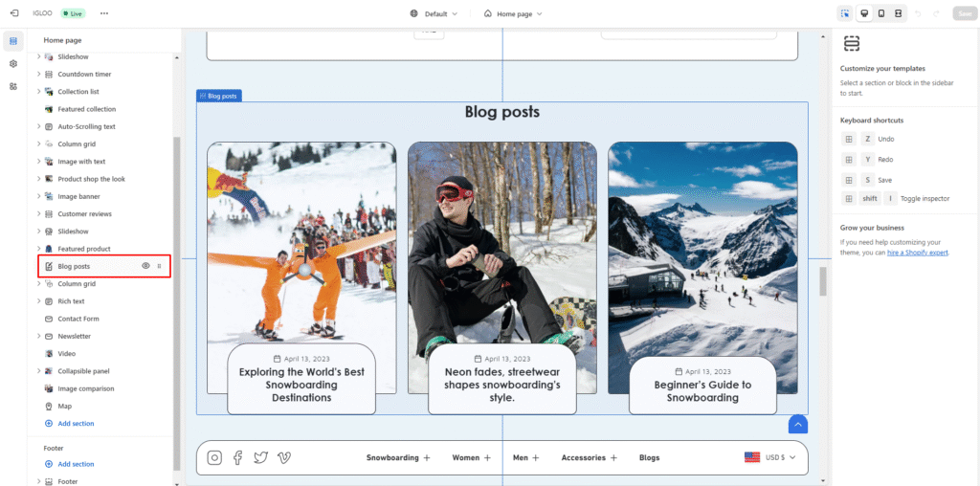Viewport: 980px width, 486px height.
Task: Open the App embeds icon in left rail
Action: (13, 86)
